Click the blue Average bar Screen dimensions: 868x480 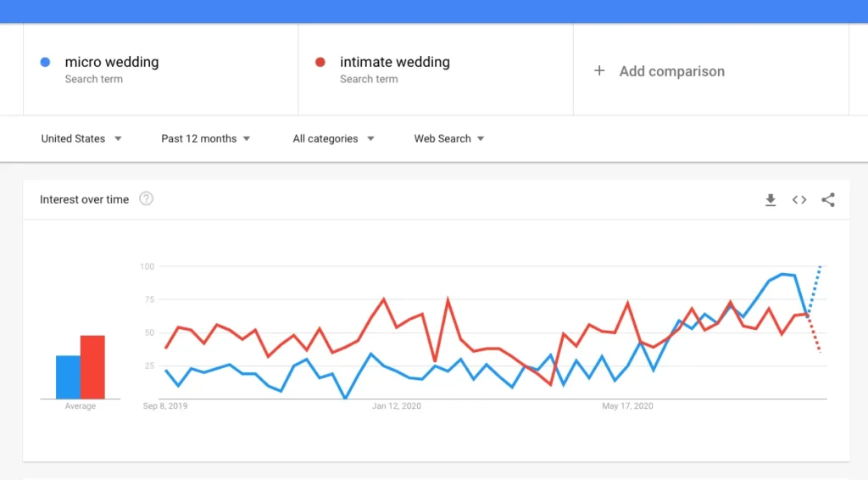pyautogui.click(x=68, y=377)
